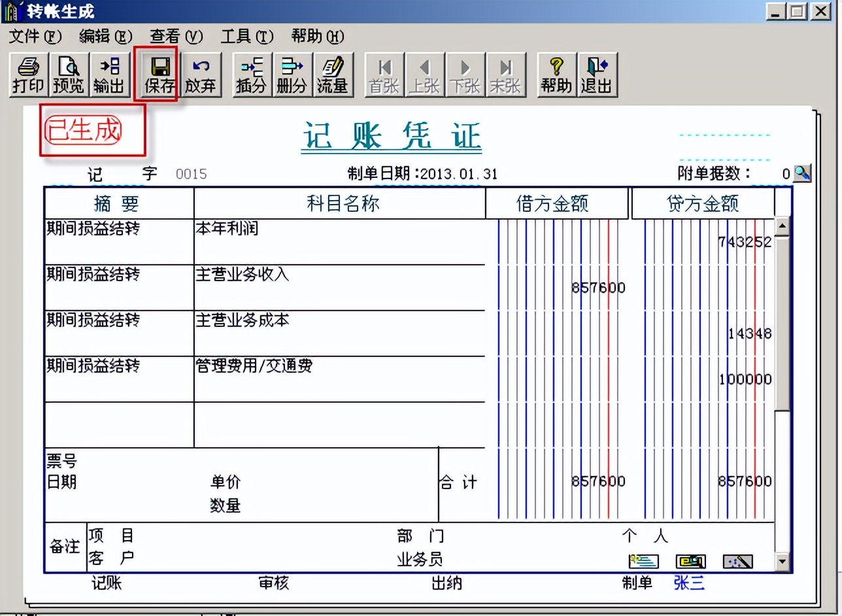
Task: Delete an entry line via the 删分 icon
Action: pyautogui.click(x=292, y=74)
